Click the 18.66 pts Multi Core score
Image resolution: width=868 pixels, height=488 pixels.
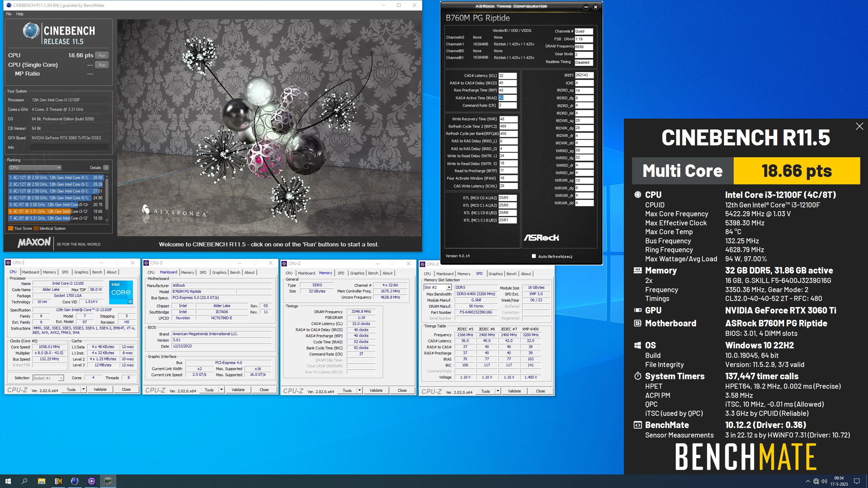tap(797, 171)
